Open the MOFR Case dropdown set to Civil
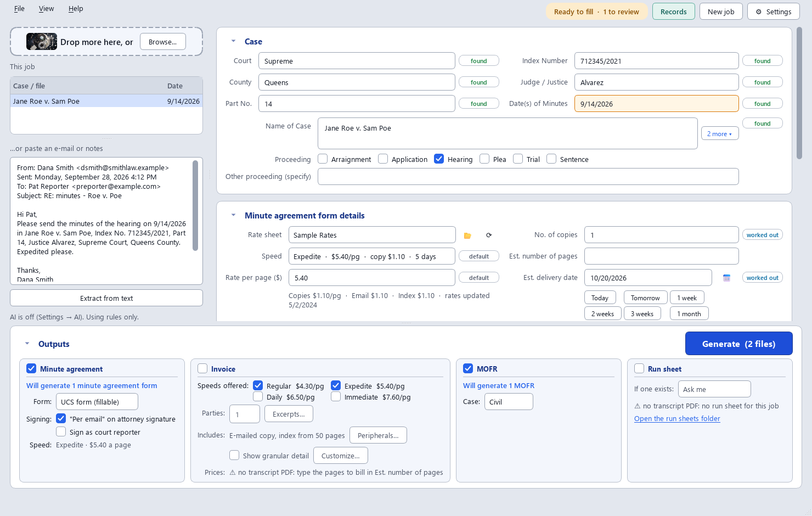This screenshot has width=812, height=516. coord(509,402)
